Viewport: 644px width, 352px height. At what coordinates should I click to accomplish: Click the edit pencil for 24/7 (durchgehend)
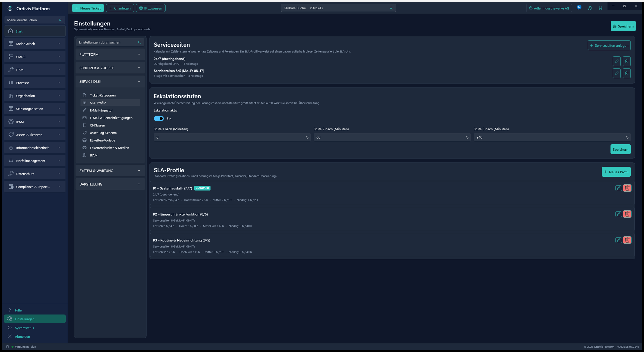click(617, 61)
